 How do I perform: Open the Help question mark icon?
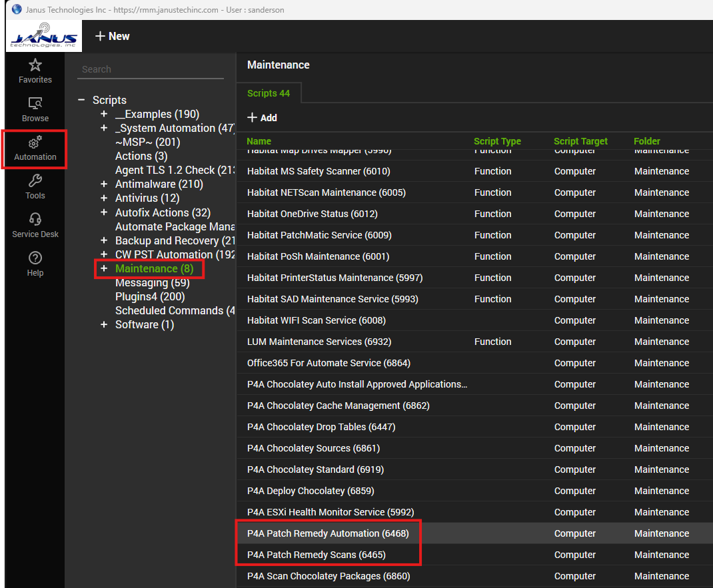[35, 258]
